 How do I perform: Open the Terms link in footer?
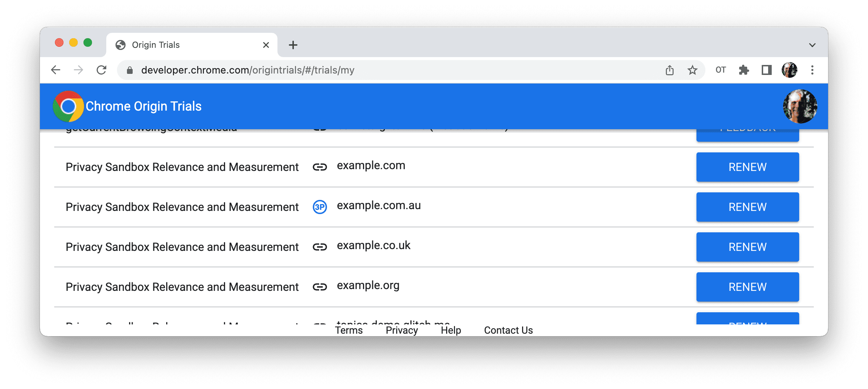349,329
